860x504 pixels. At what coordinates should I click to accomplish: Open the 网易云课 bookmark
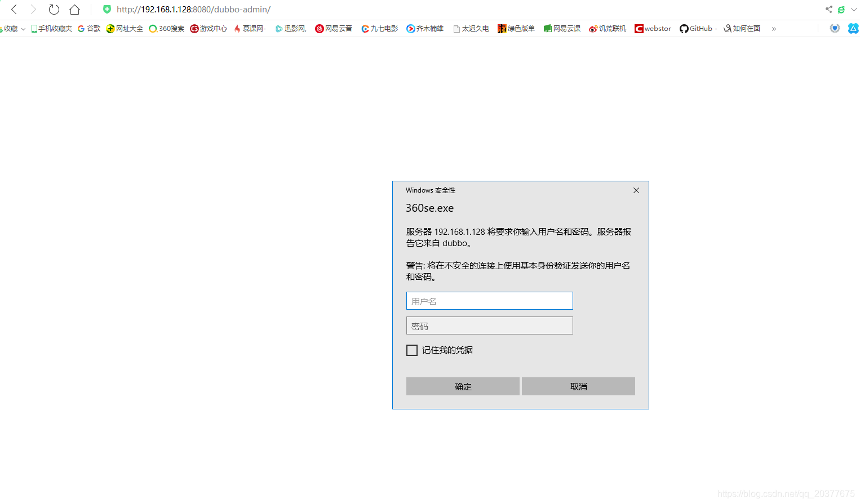click(562, 29)
